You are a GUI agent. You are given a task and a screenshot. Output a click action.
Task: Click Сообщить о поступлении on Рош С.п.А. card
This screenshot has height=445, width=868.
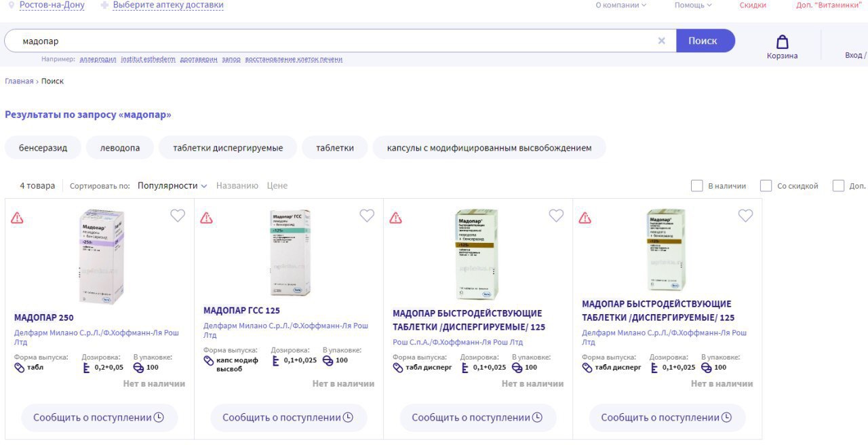point(477,418)
